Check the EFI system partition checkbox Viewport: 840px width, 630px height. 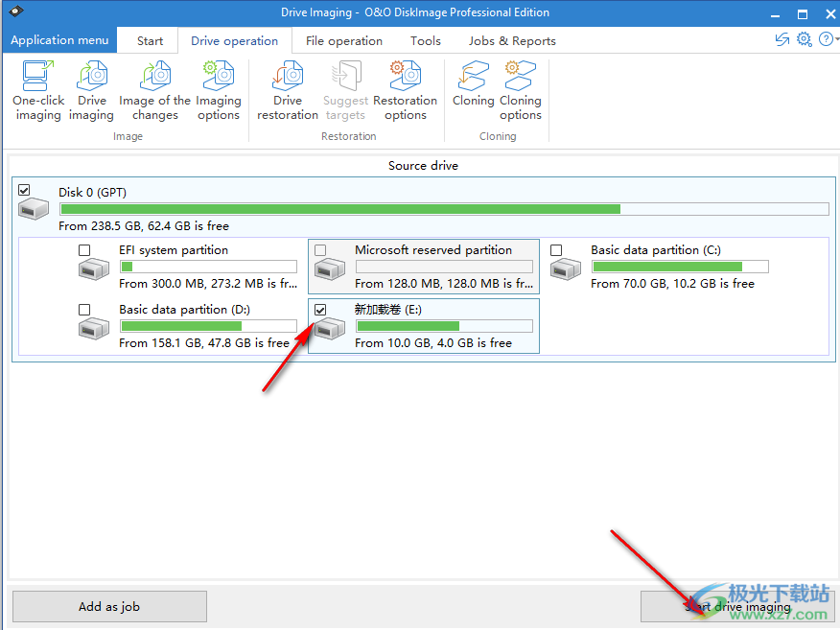pos(84,250)
